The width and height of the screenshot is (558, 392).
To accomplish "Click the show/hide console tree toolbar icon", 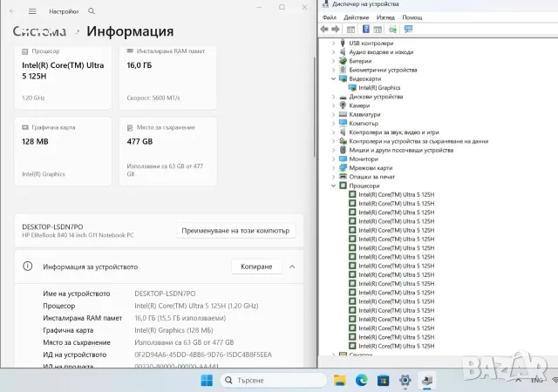I will 350,29.
